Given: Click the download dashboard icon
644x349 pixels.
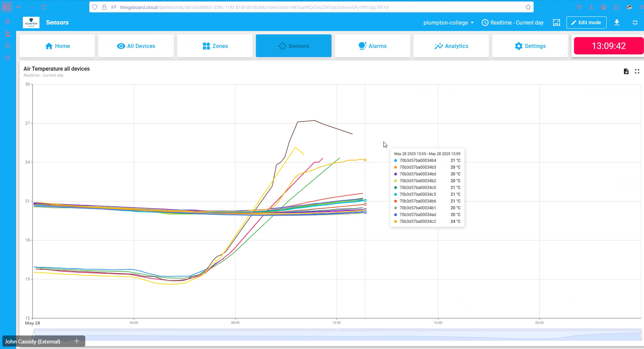Looking at the screenshot, I should tap(617, 23).
